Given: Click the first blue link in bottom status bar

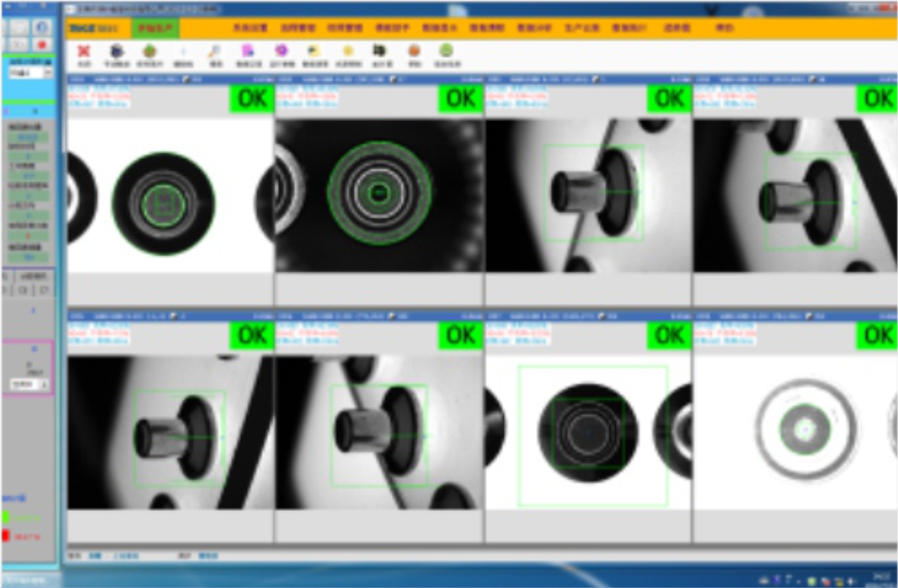Looking at the screenshot, I should [95, 556].
